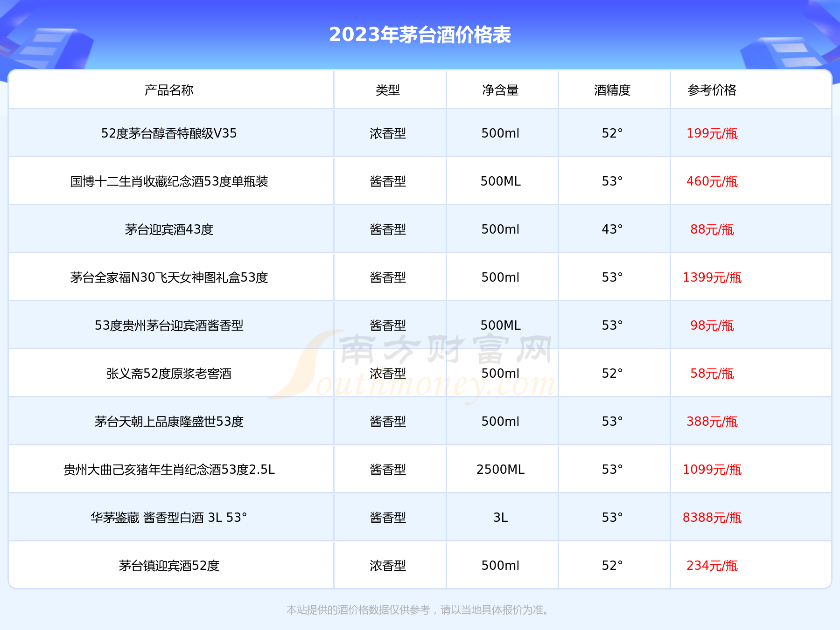The image size is (840, 630).
Task: Select the 产品名称 column header
Action: click(169, 90)
